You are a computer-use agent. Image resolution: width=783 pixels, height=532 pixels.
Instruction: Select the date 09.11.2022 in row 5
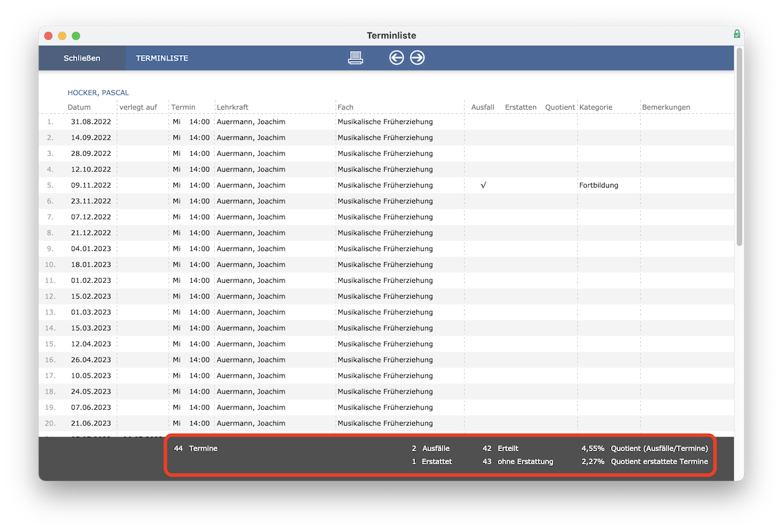(91, 185)
